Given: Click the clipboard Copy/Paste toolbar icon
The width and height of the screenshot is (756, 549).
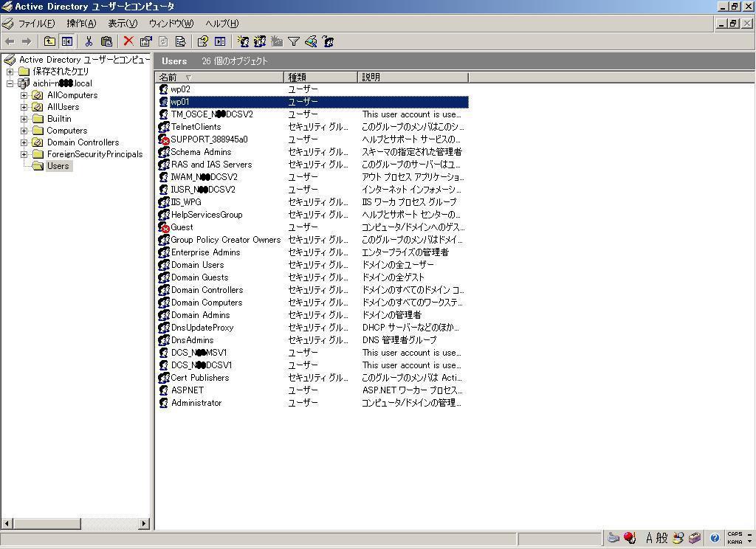Looking at the screenshot, I should [x=106, y=42].
